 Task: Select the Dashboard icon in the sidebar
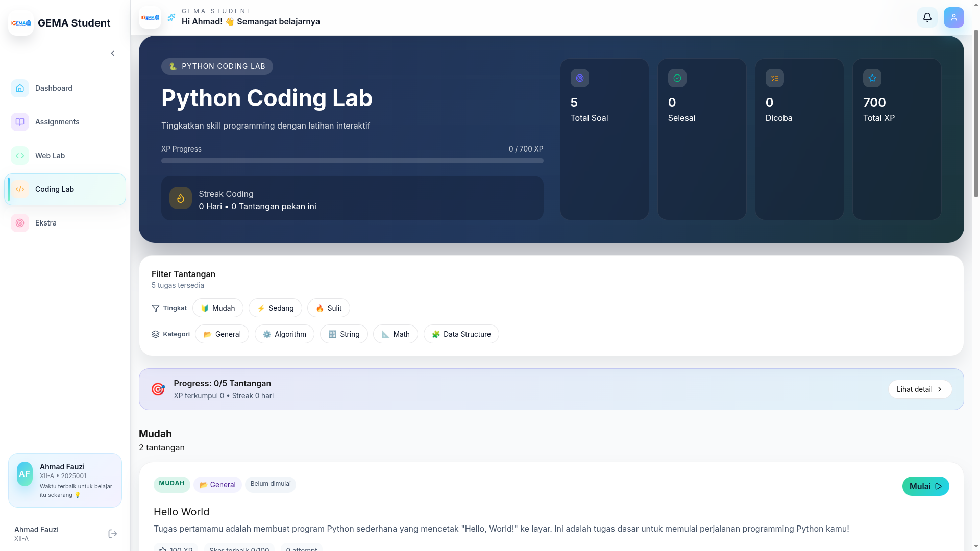(x=19, y=88)
